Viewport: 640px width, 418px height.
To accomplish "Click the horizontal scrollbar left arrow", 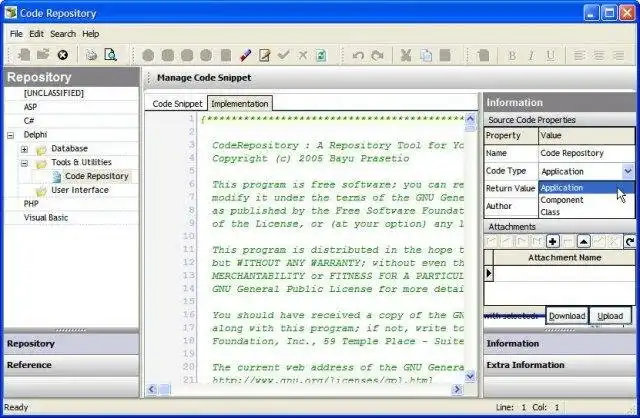I will point(151,389).
